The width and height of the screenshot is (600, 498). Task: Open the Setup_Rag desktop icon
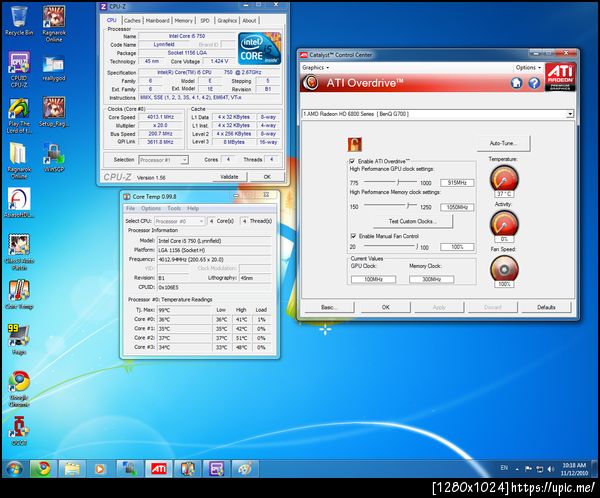[54, 112]
